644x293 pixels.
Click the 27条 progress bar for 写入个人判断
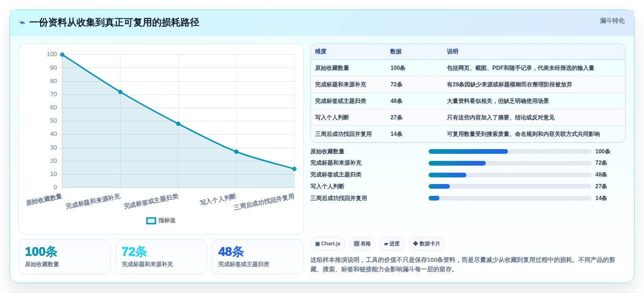(x=510, y=186)
